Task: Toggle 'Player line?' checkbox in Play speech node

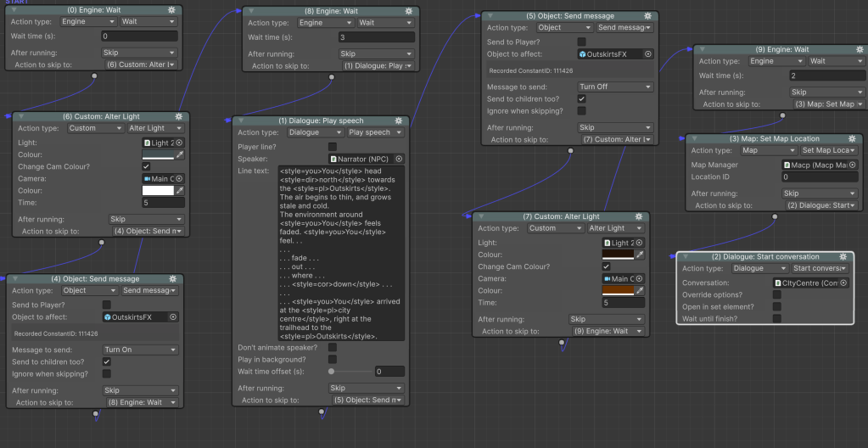Action: 333,147
